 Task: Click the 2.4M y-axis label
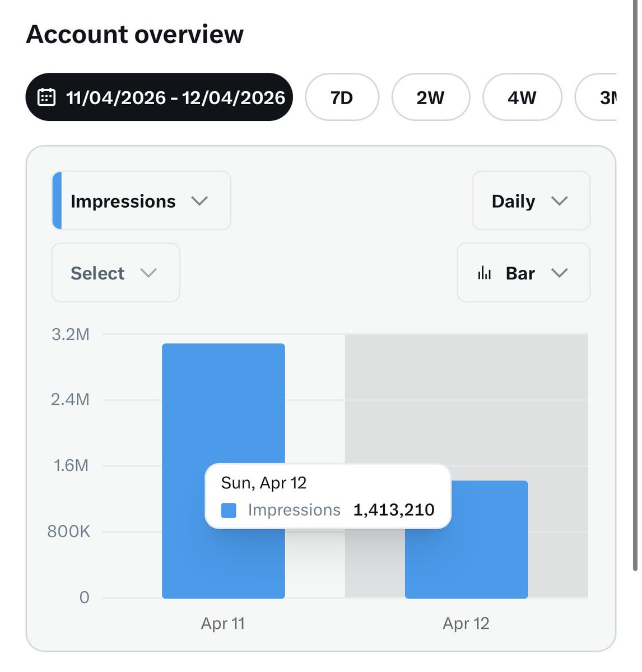tap(70, 399)
